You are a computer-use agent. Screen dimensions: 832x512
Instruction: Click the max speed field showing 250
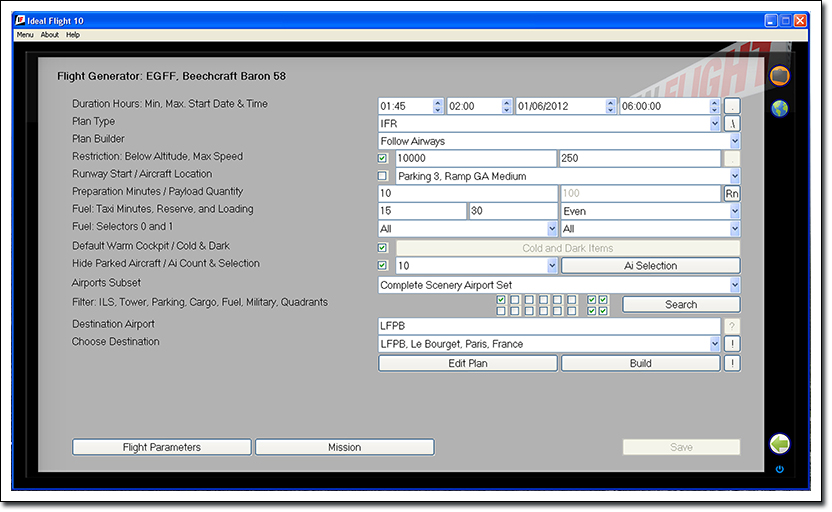640,158
